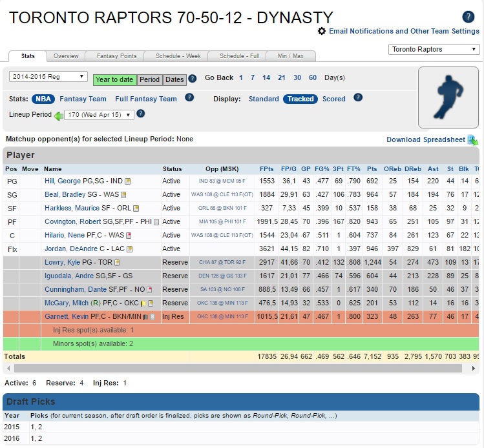Open Dante Cunningham red-flag note icon
The width and height of the screenshot is (484, 448).
point(149,290)
